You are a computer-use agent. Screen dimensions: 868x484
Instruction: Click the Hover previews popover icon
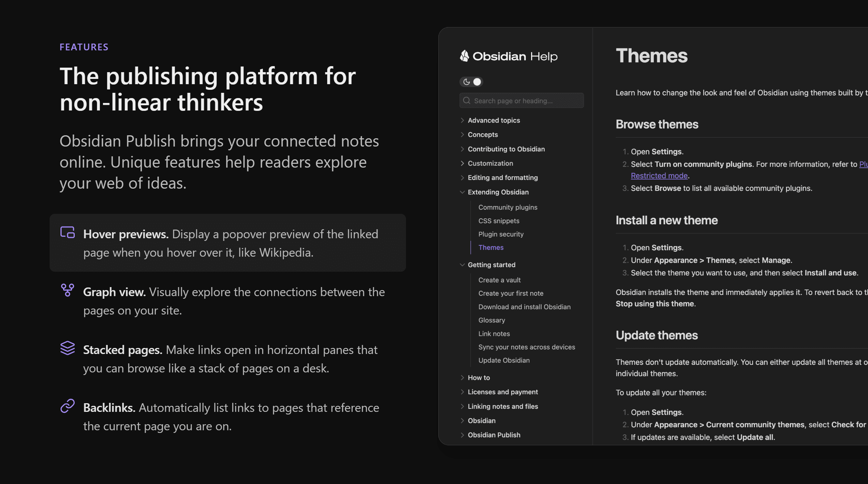(x=68, y=233)
